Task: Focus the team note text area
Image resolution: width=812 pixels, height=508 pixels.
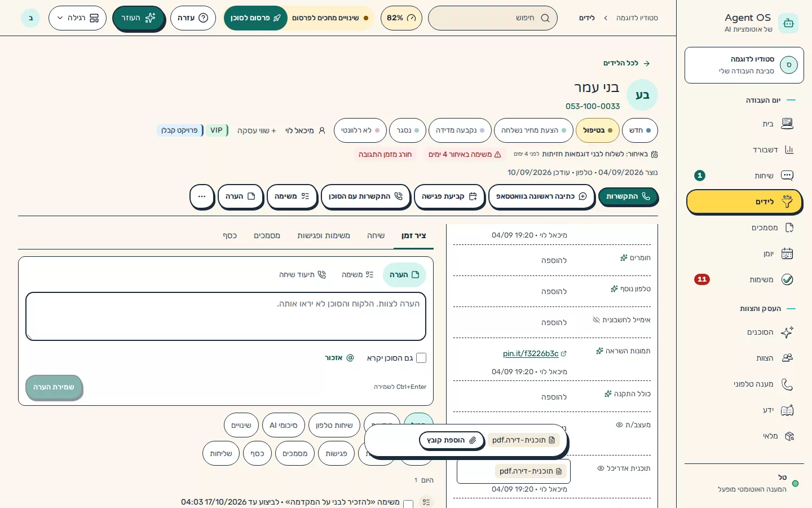Action: [226, 316]
